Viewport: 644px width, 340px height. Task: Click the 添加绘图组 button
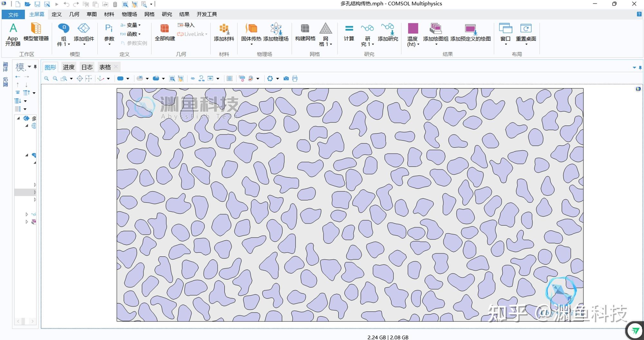tap(436, 34)
